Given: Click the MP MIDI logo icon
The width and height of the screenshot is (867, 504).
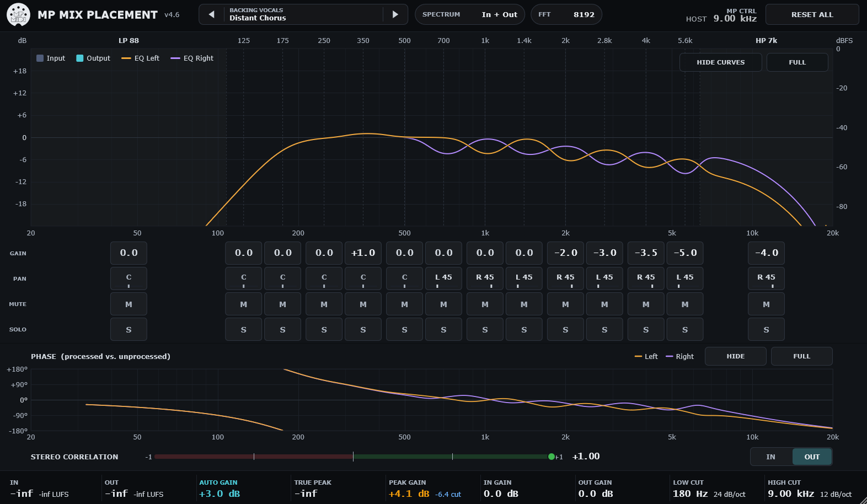Looking at the screenshot, I should pyautogui.click(x=18, y=15).
